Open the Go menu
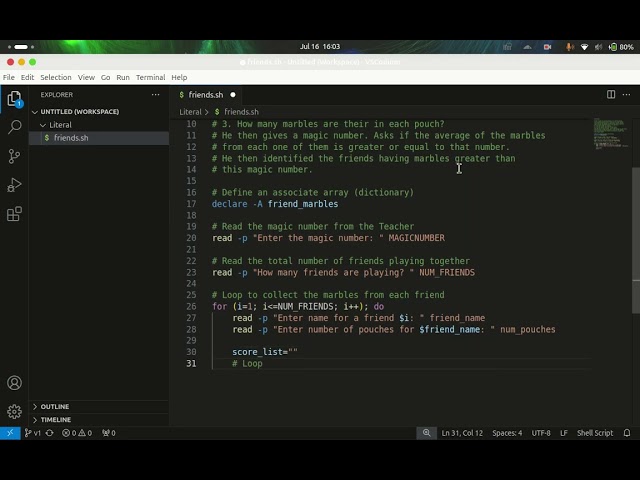The width and height of the screenshot is (640, 480). pyautogui.click(x=105, y=77)
